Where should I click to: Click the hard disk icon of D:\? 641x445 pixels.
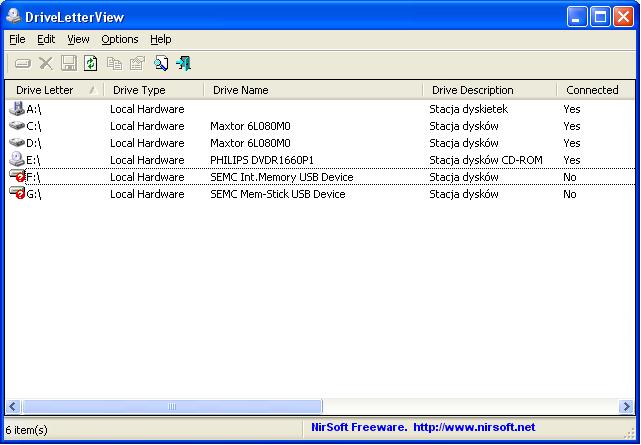[17, 142]
